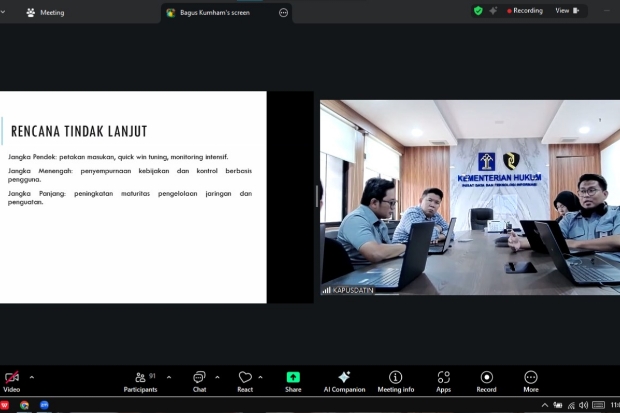Expand the Video options caret
The image size is (620, 413).
point(32,377)
